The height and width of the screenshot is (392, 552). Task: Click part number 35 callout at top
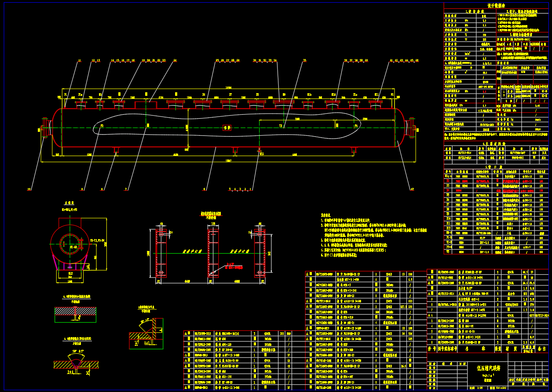click(x=304, y=60)
